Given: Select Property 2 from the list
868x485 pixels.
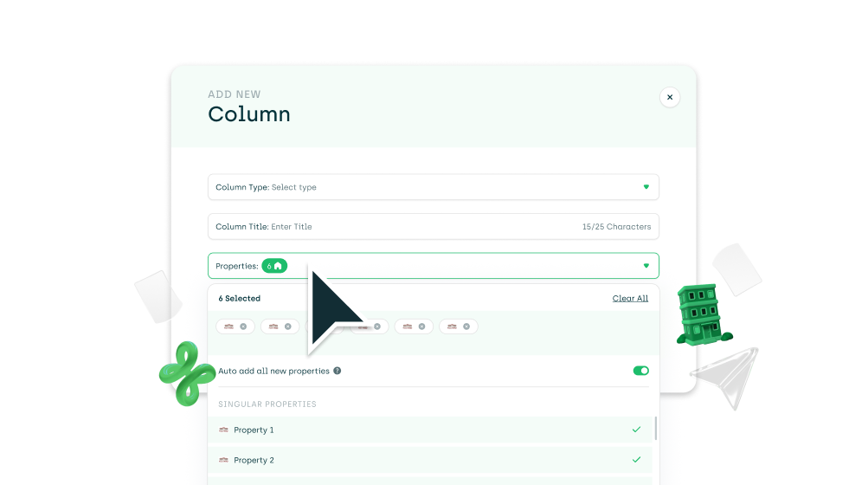Looking at the screenshot, I should [x=254, y=460].
